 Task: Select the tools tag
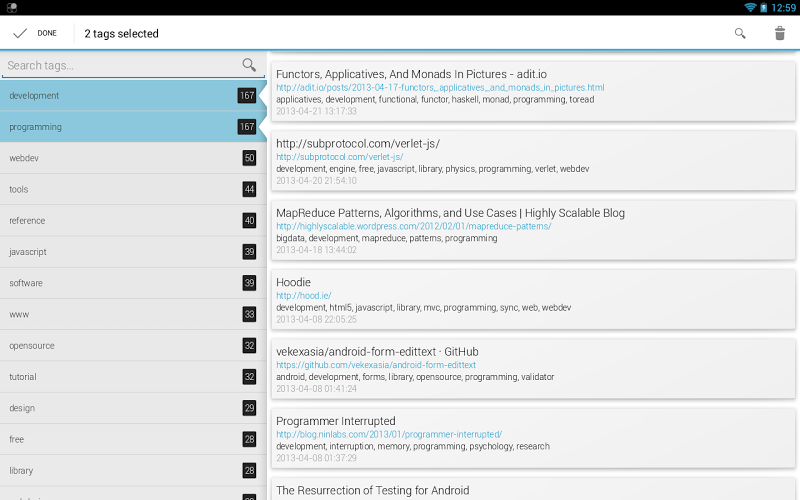(x=133, y=189)
